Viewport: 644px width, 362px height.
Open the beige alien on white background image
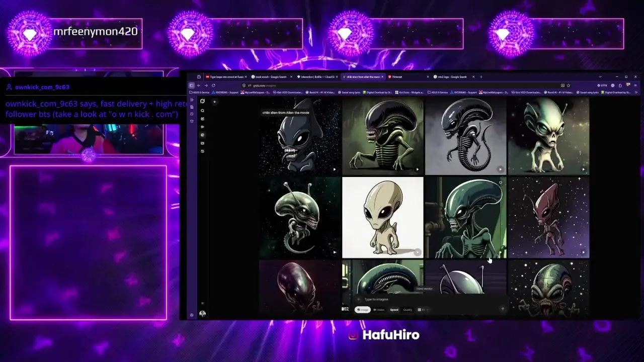click(382, 217)
